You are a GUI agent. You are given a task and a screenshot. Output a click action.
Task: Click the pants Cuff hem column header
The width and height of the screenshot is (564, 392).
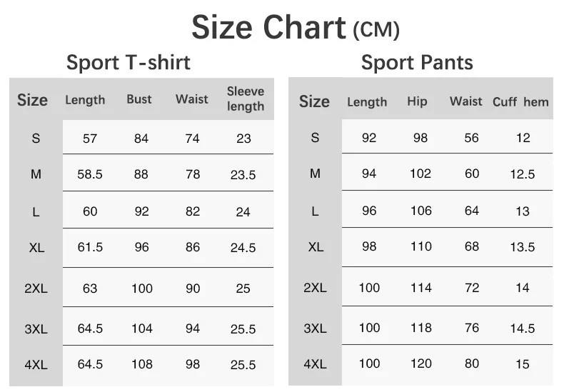(x=520, y=102)
